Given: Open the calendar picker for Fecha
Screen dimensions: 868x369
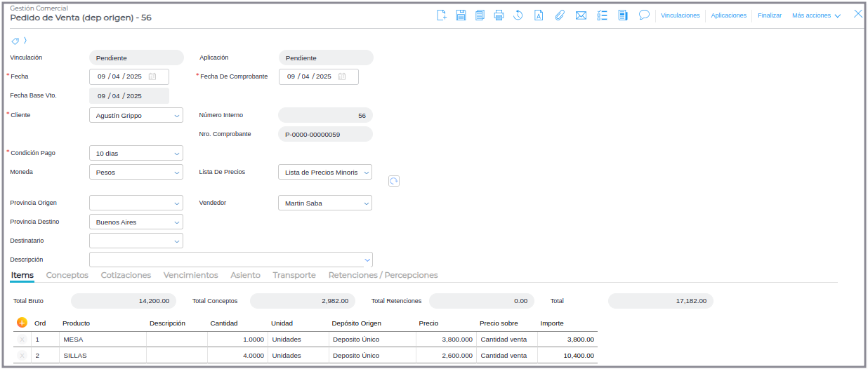Looking at the screenshot, I should click(x=152, y=76).
